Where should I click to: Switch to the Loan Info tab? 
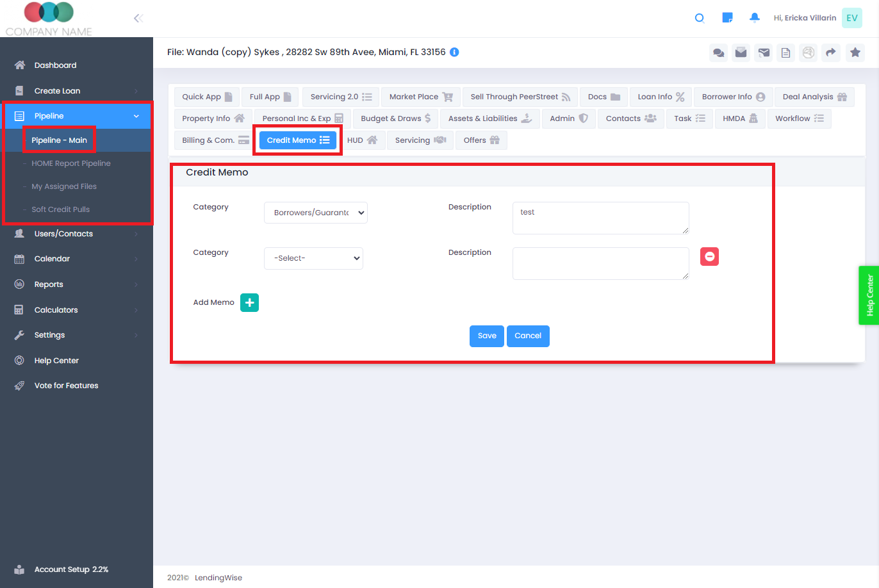[661, 97]
